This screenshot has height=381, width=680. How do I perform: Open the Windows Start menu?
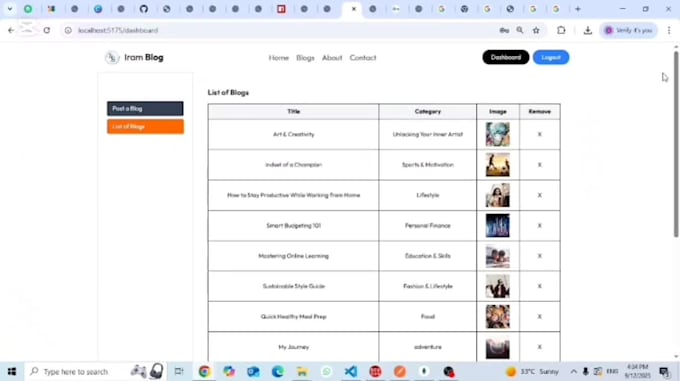coord(12,371)
